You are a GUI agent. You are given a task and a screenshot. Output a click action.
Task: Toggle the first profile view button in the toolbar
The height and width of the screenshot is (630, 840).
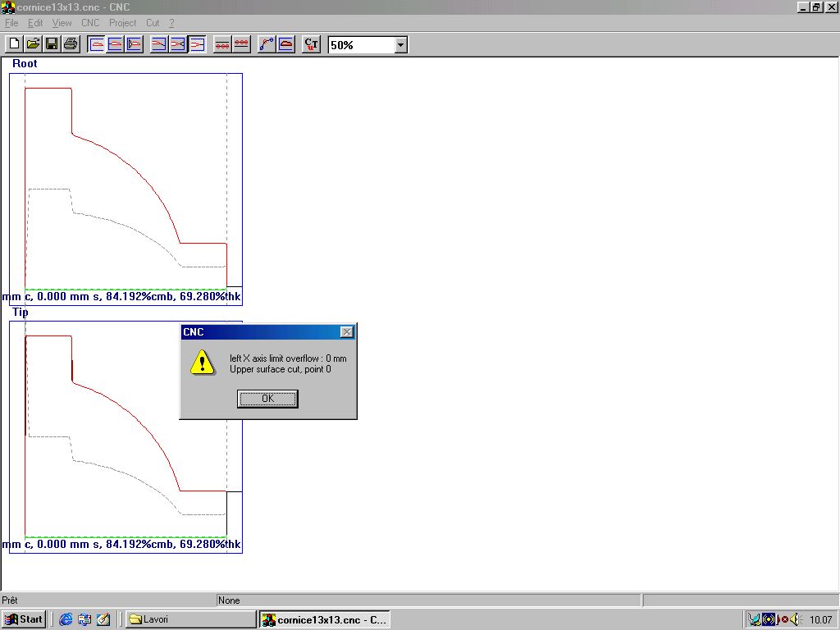tap(97, 44)
